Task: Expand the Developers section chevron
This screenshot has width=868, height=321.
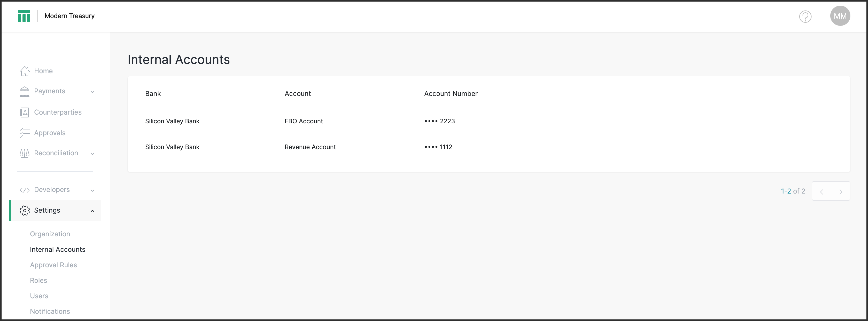Action: [x=92, y=190]
